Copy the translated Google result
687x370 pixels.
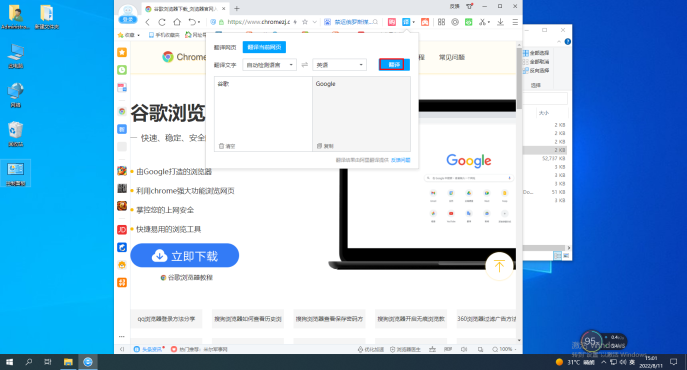coord(325,146)
